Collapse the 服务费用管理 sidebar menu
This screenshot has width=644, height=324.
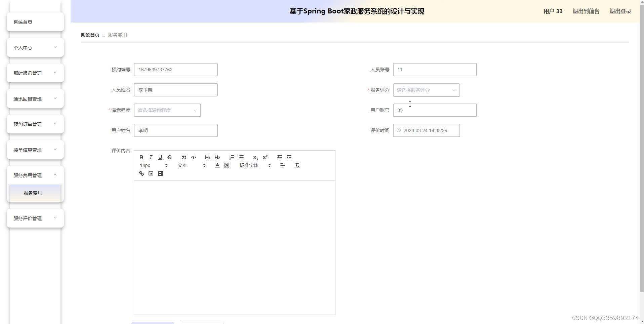(x=35, y=175)
